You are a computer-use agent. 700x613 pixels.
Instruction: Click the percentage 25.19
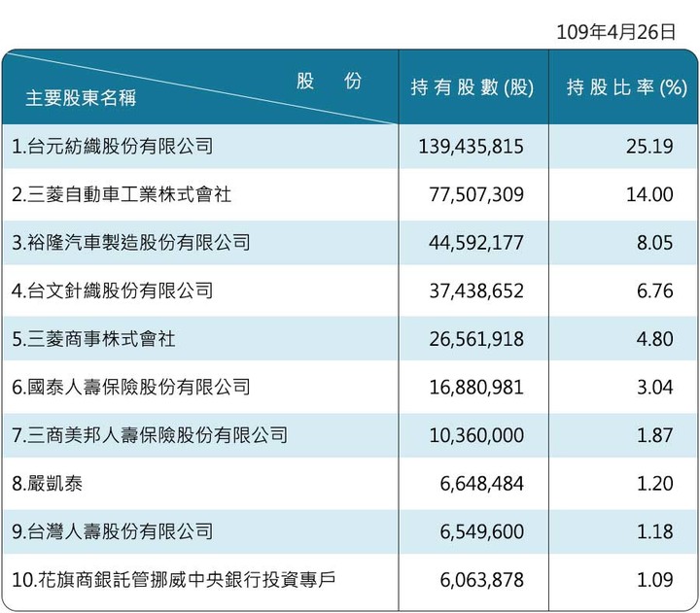[x=649, y=147]
